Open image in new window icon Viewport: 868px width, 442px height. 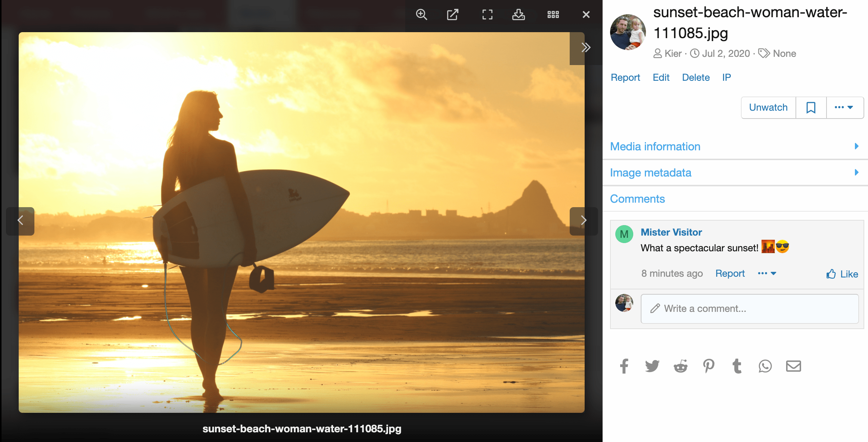point(453,15)
